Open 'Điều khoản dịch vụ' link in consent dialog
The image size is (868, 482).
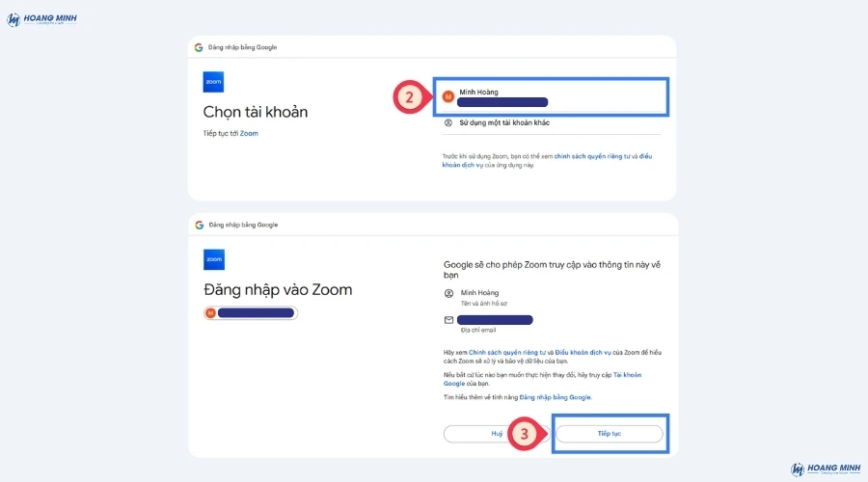pos(583,353)
